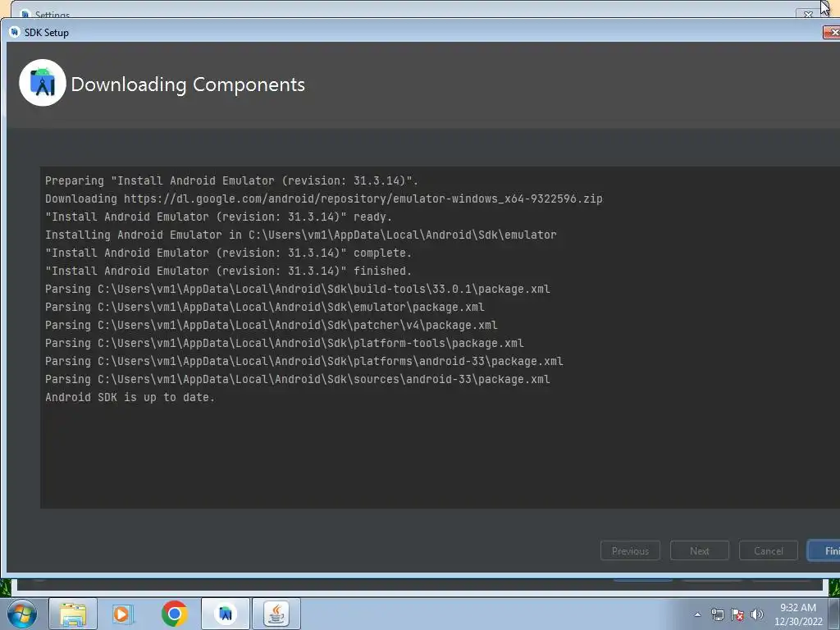Click the SDK Setup window title text
Image resolution: width=840 pixels, height=630 pixels.
click(47, 33)
